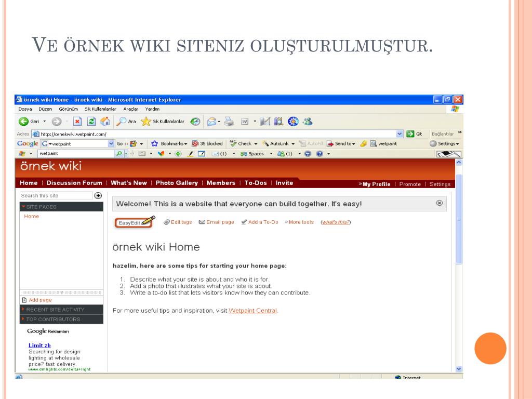Open My Profile link
This screenshot has width=532, height=399.
[x=376, y=184]
